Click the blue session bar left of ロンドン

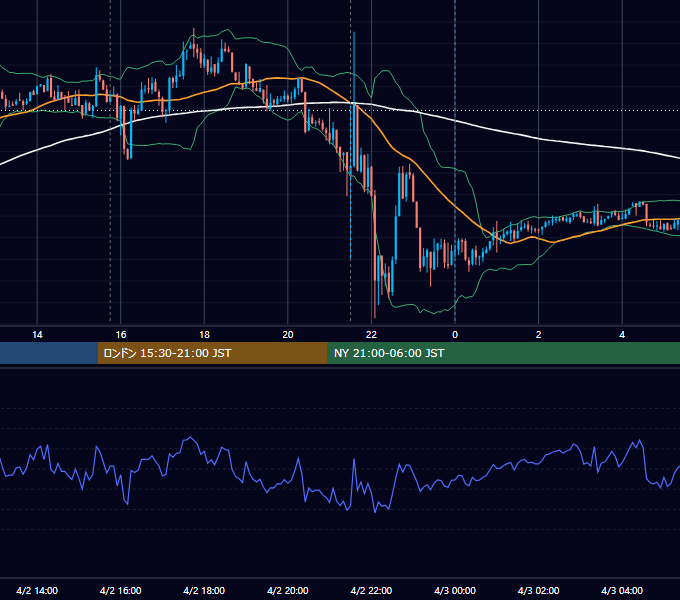point(49,353)
